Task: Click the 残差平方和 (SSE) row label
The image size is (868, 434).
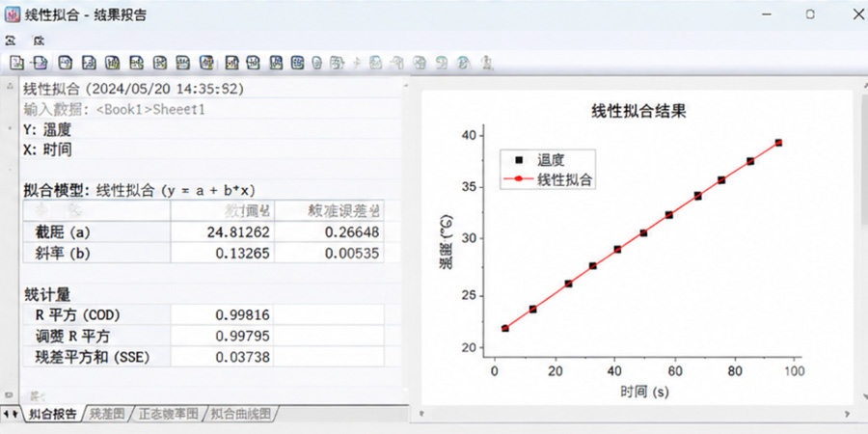Action: pyautogui.click(x=93, y=357)
